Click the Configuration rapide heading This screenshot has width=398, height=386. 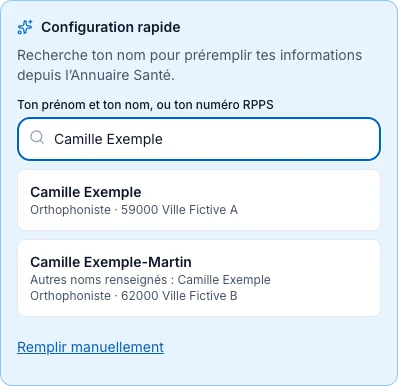click(x=111, y=27)
